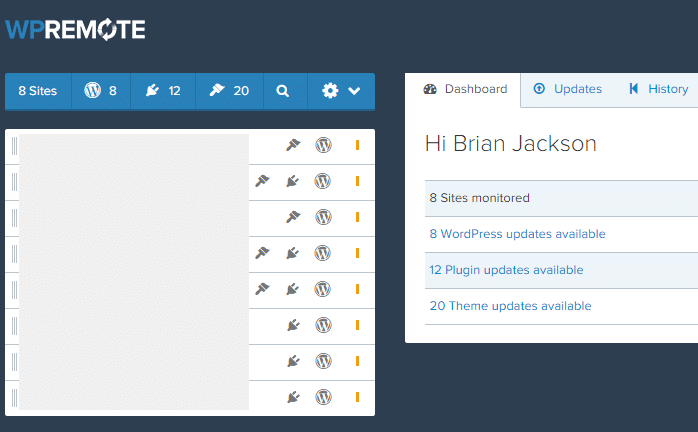Click plugin update icon in second site row

pos(292,181)
